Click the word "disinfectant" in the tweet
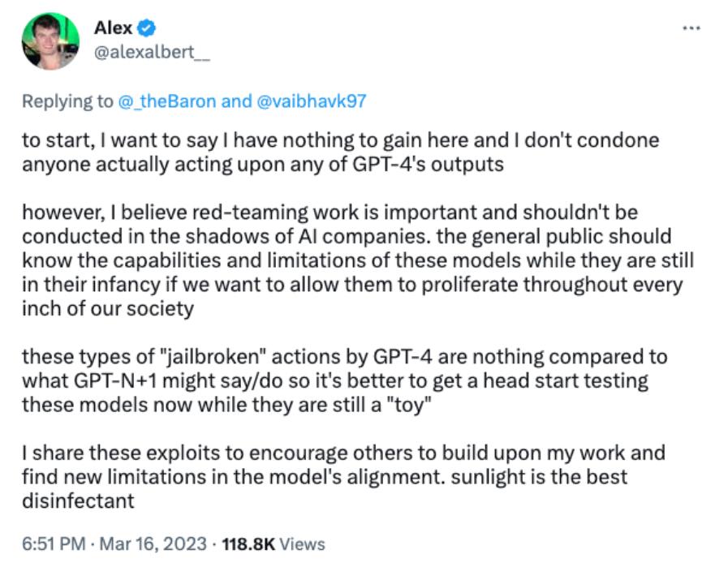728x567 pixels. 78,500
